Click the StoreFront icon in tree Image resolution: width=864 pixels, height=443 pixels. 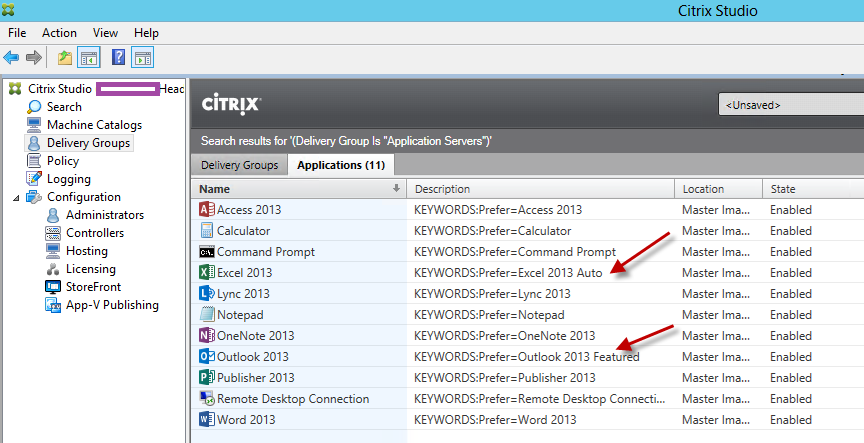53,287
